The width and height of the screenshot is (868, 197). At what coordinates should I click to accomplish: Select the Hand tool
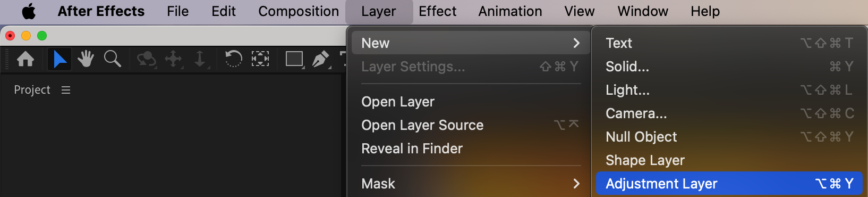click(x=85, y=59)
